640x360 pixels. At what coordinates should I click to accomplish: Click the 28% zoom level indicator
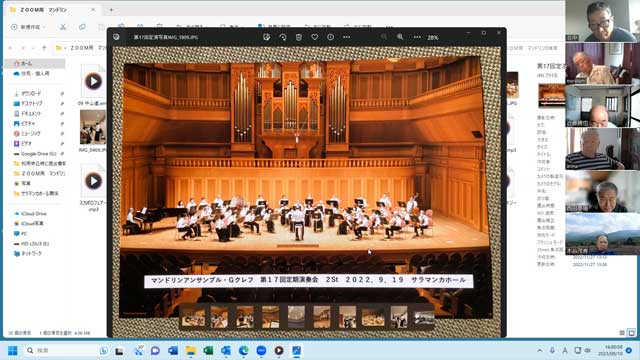pos(433,38)
